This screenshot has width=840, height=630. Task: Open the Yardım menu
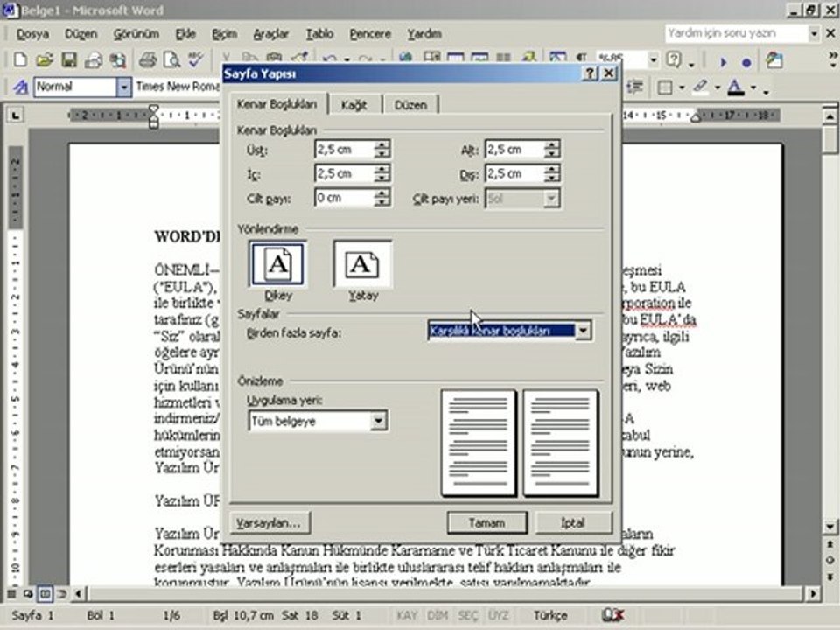(424, 34)
